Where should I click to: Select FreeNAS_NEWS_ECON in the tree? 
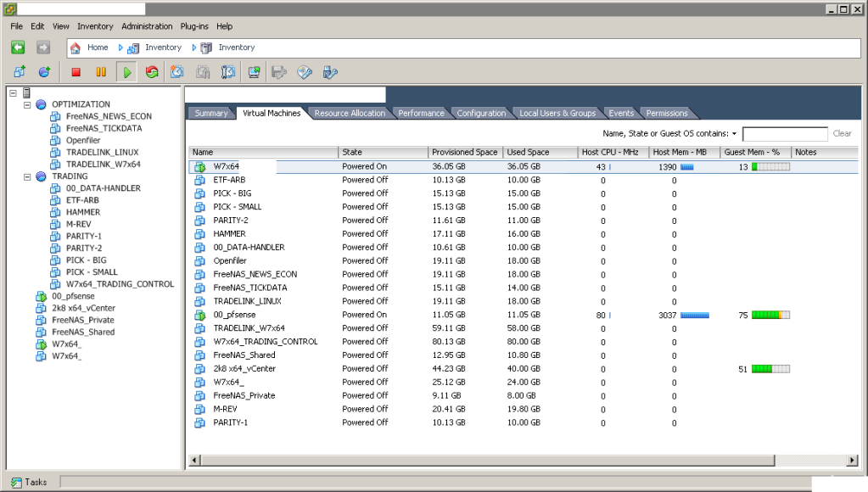(109, 116)
